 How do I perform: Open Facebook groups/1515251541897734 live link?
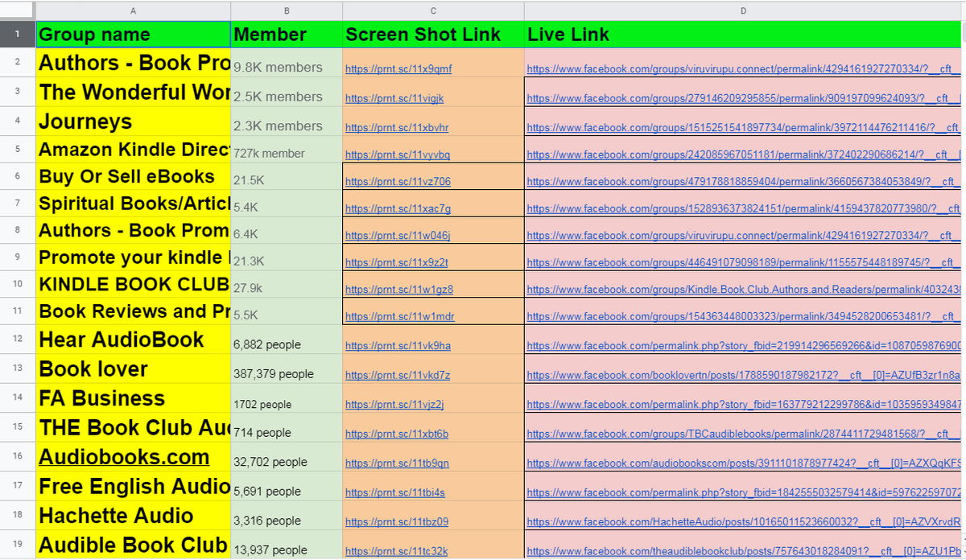coord(744,128)
